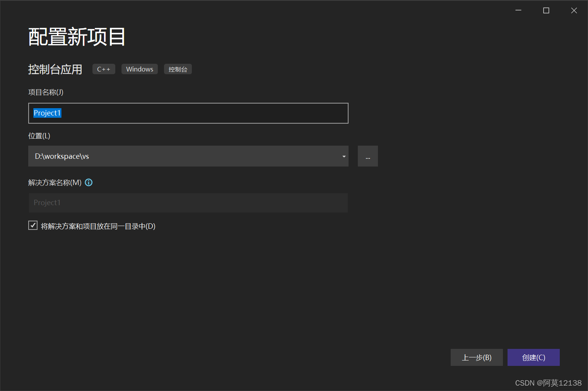Image resolution: width=588 pixels, height=391 pixels.
Task: Click the 配置新项目 page title
Action: tap(76, 36)
